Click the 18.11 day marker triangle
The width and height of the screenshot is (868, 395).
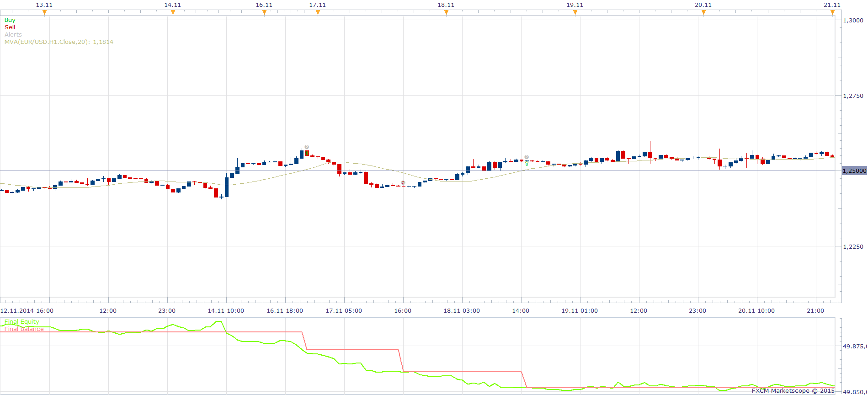pos(446,12)
